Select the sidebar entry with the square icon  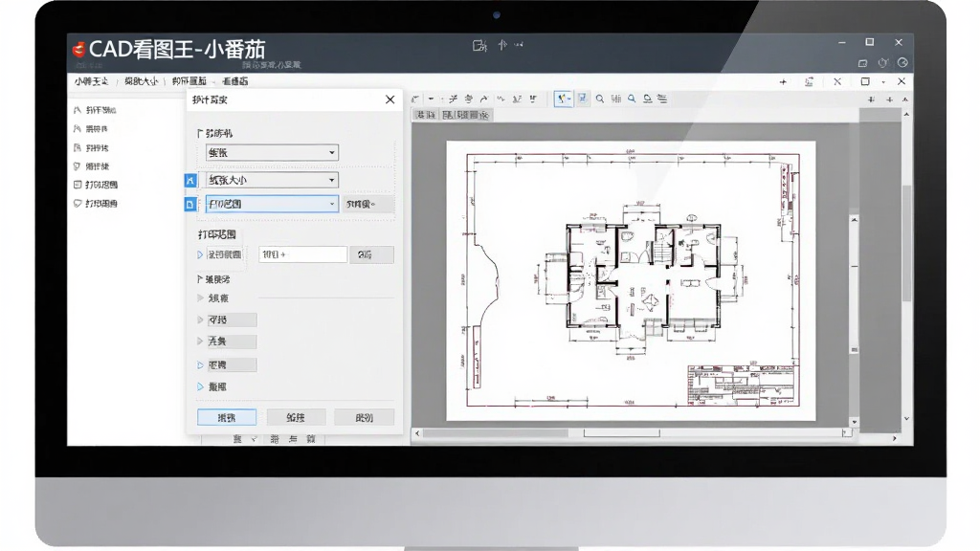[96, 185]
